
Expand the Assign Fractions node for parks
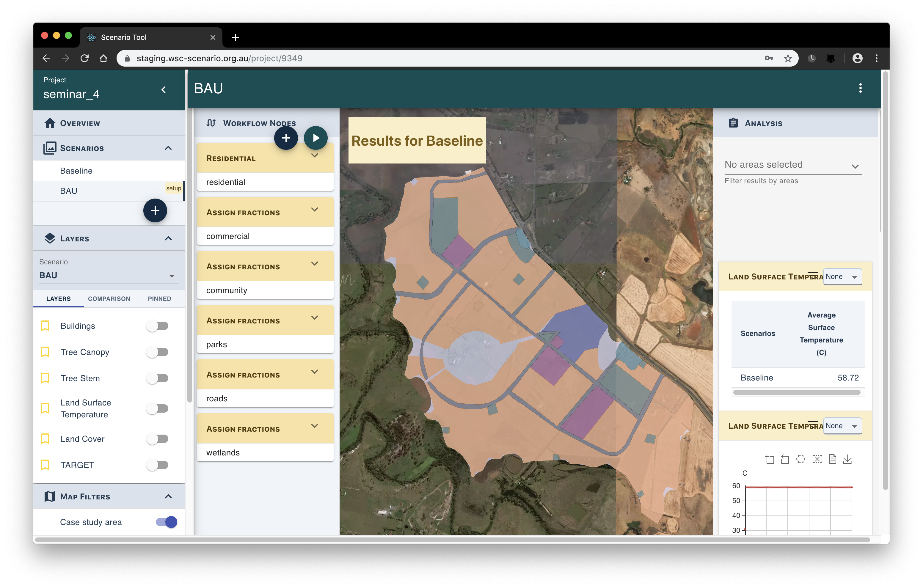[315, 318]
